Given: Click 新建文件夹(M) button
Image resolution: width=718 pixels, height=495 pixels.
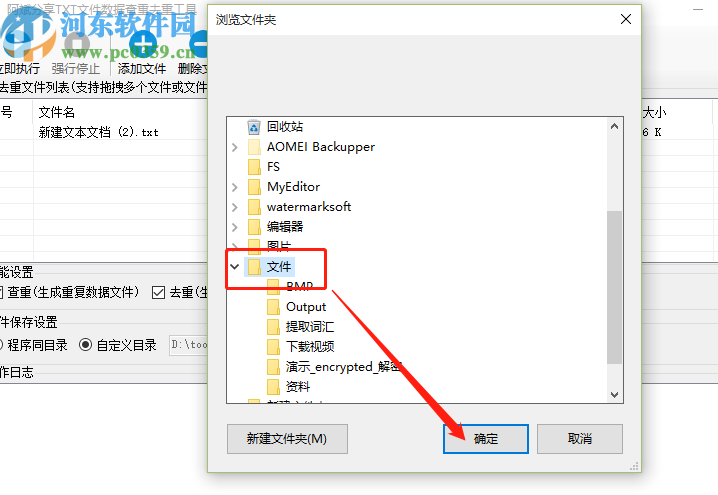Looking at the screenshot, I should (x=287, y=439).
